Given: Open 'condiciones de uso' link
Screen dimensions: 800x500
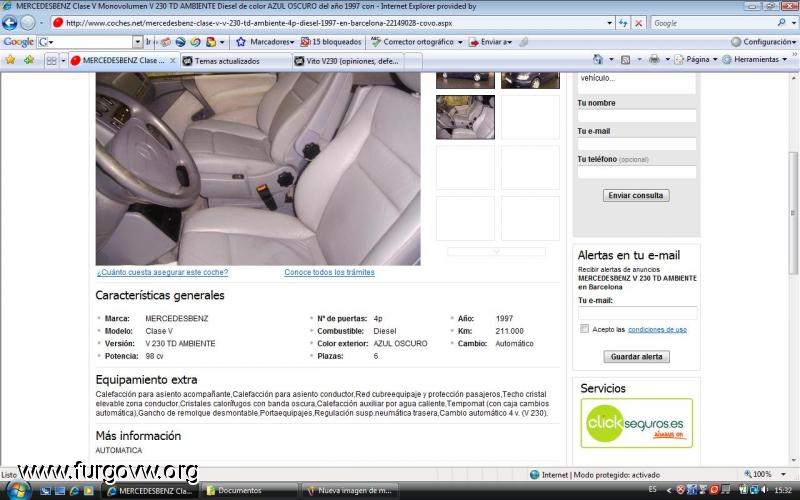Looking at the screenshot, I should coord(657,330).
